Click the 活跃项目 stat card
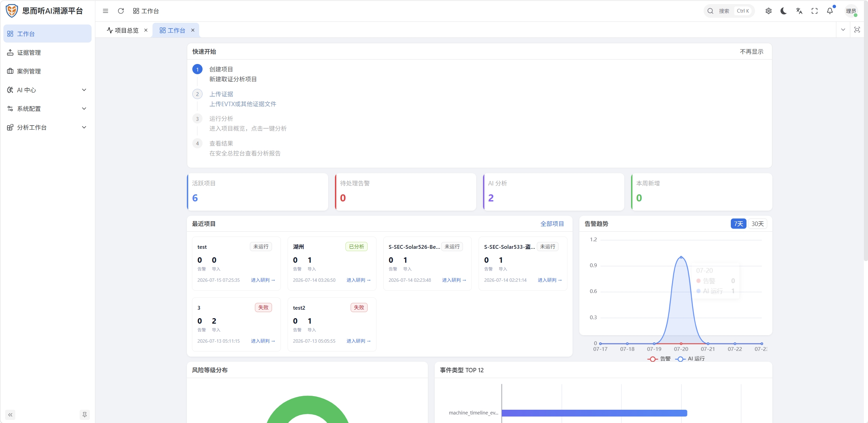The height and width of the screenshot is (423, 868). pyautogui.click(x=257, y=192)
